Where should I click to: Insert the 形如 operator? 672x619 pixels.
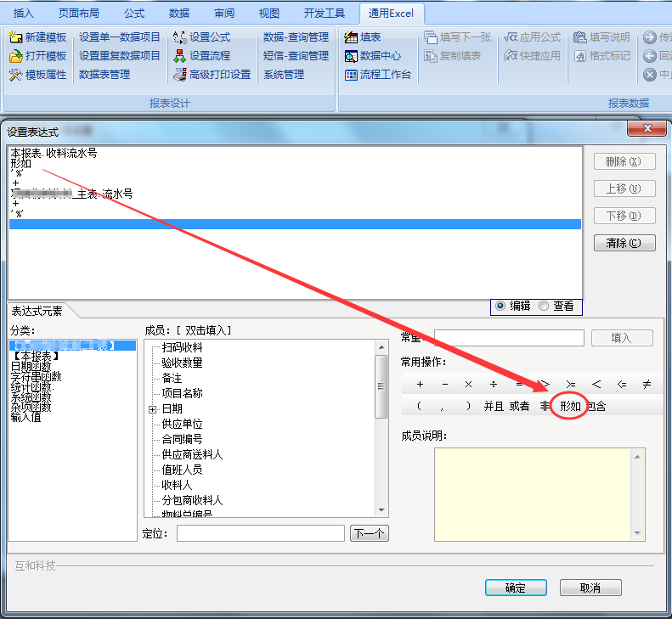pyautogui.click(x=570, y=407)
